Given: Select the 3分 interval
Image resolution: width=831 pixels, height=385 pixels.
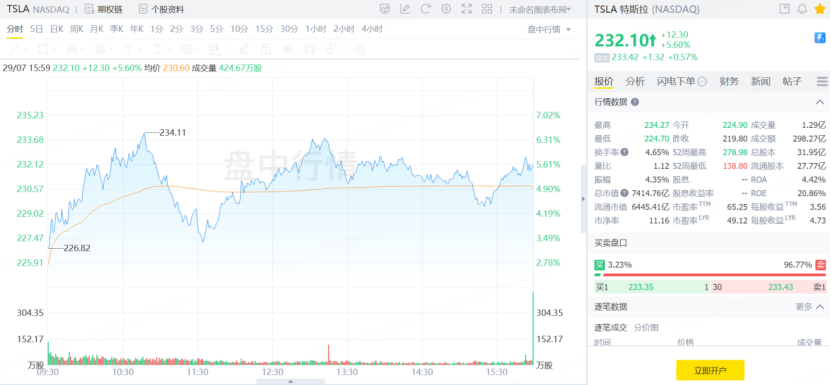Looking at the screenshot, I should coord(197,29).
